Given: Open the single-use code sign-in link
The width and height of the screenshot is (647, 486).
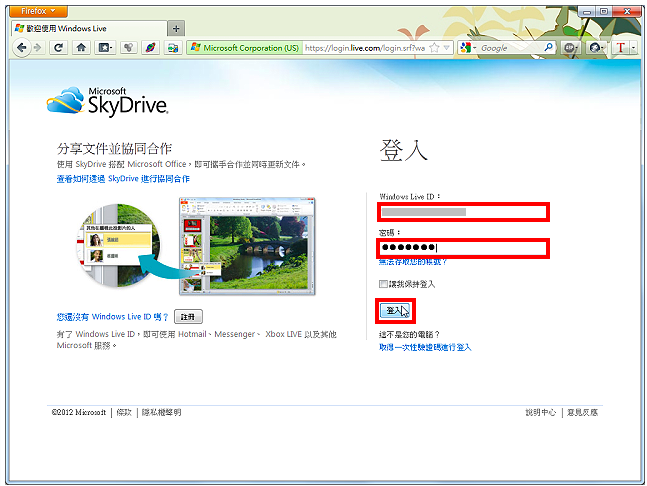Looking at the screenshot, I should [425, 347].
